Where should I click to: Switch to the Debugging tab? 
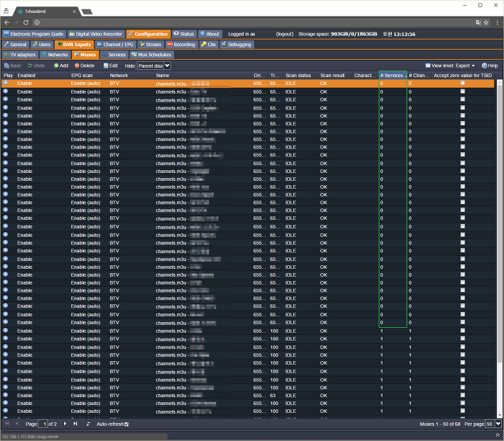[237, 45]
